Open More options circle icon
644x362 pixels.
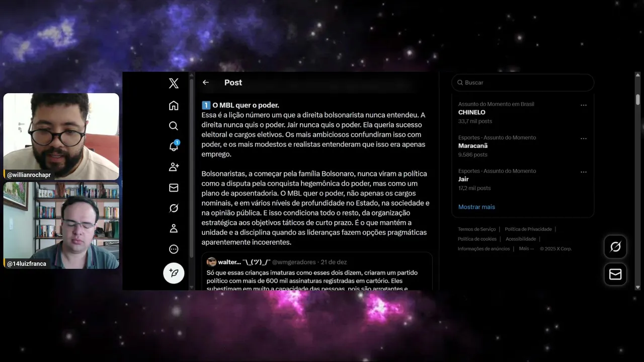point(174,249)
